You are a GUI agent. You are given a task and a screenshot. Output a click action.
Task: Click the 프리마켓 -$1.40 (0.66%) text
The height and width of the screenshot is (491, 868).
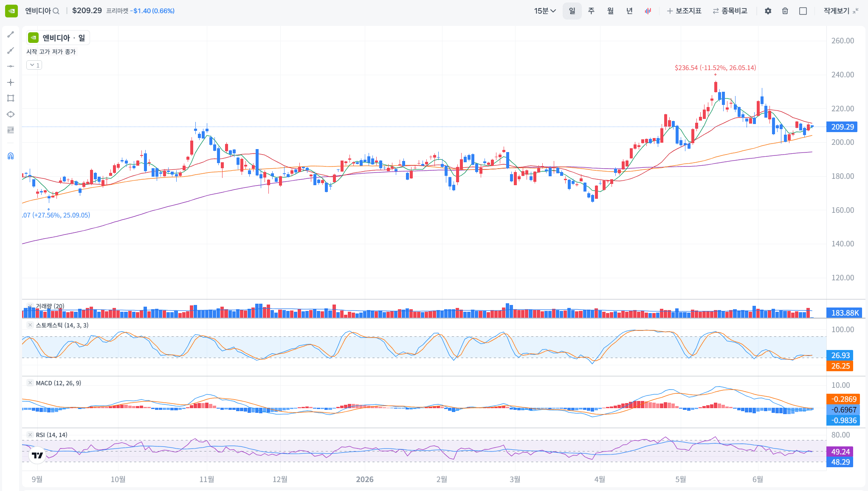[140, 11]
